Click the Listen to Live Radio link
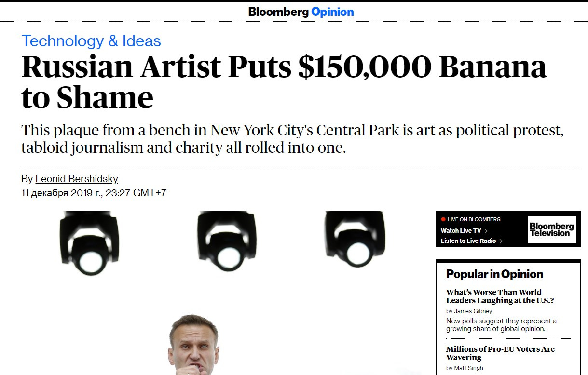The height and width of the screenshot is (375, 588). [468, 241]
